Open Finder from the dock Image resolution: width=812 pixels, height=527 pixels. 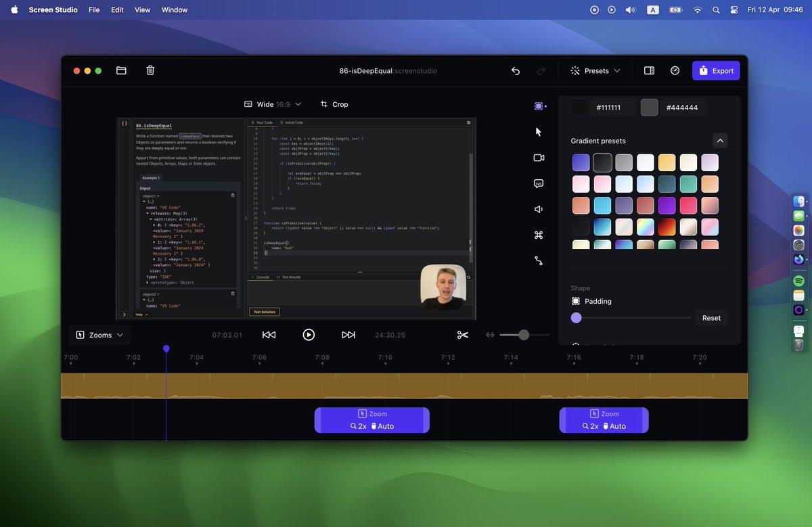point(798,202)
